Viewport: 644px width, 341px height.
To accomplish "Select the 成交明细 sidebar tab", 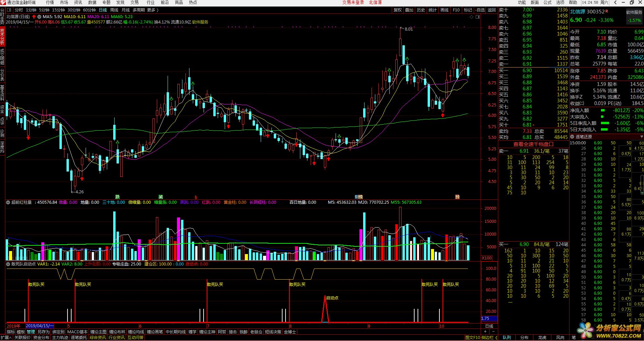I will coord(2,57).
